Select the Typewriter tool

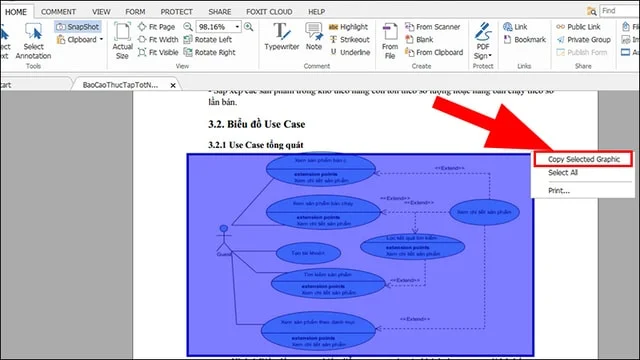pos(282,37)
